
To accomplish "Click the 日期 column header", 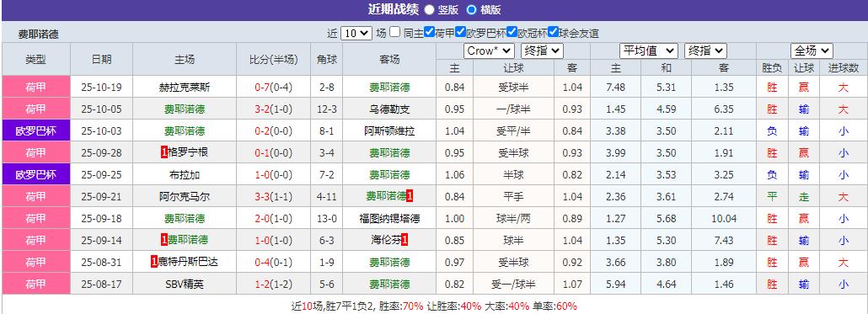I will pos(101,60).
